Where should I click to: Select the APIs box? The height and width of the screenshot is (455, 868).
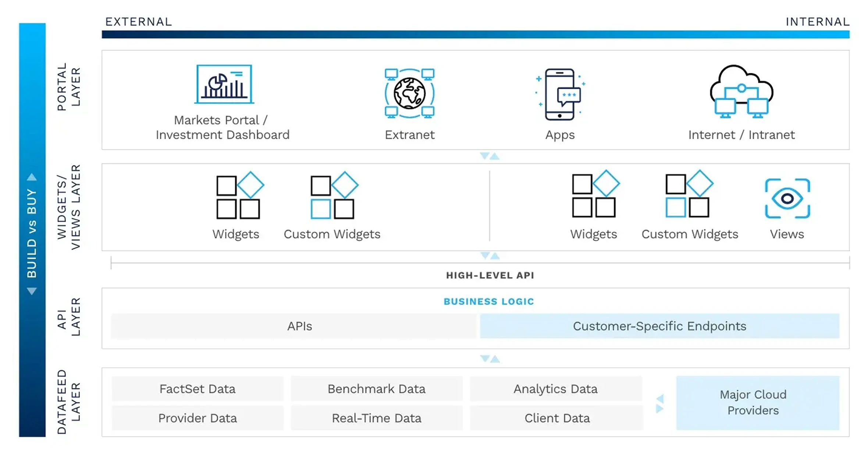294,326
